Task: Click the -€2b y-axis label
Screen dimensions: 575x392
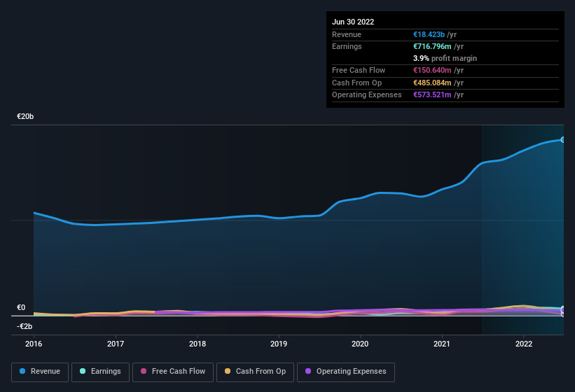Action: (x=25, y=326)
